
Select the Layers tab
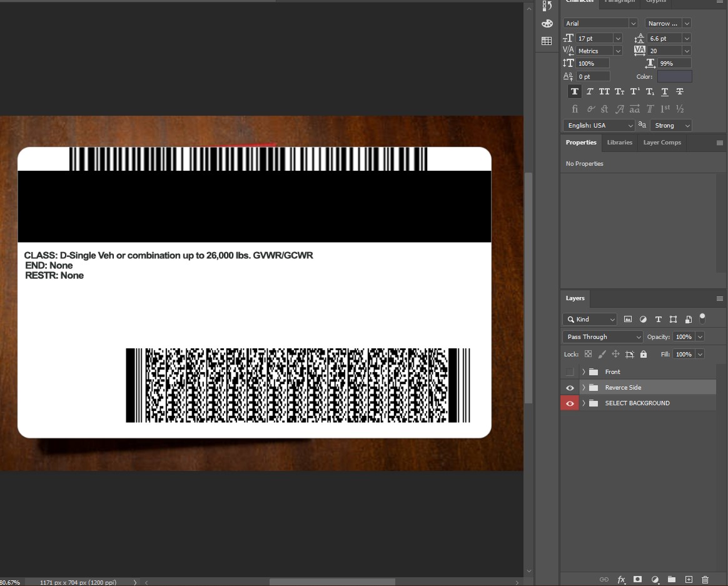pyautogui.click(x=575, y=298)
